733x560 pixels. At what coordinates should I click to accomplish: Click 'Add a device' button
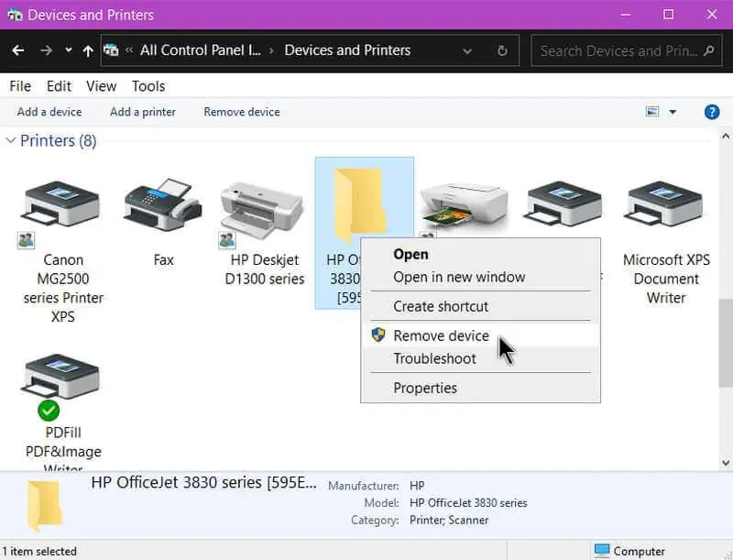click(x=49, y=112)
